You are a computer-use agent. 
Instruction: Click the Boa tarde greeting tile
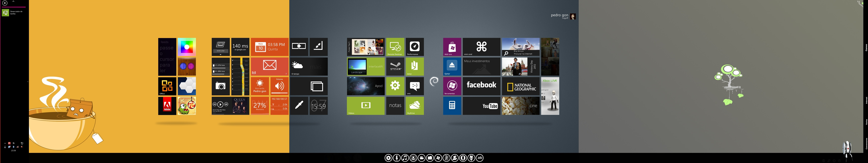click(x=260, y=86)
